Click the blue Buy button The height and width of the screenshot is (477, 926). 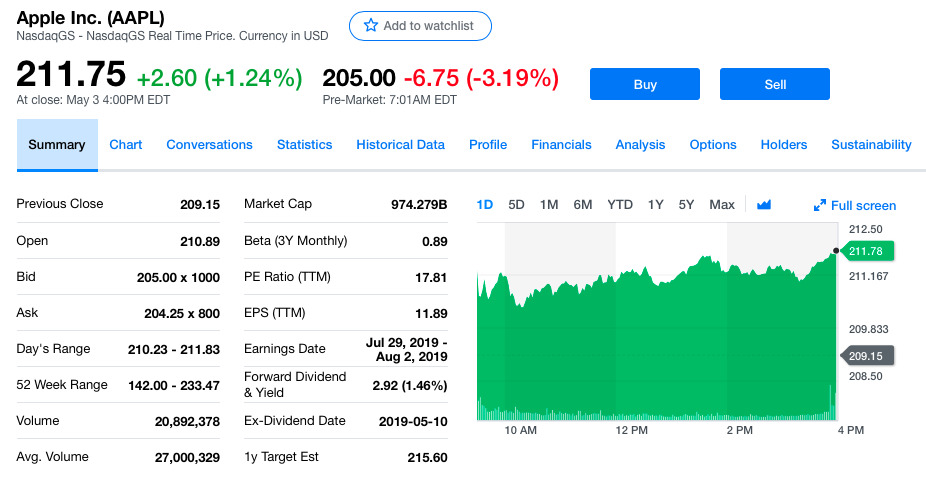[x=645, y=84]
